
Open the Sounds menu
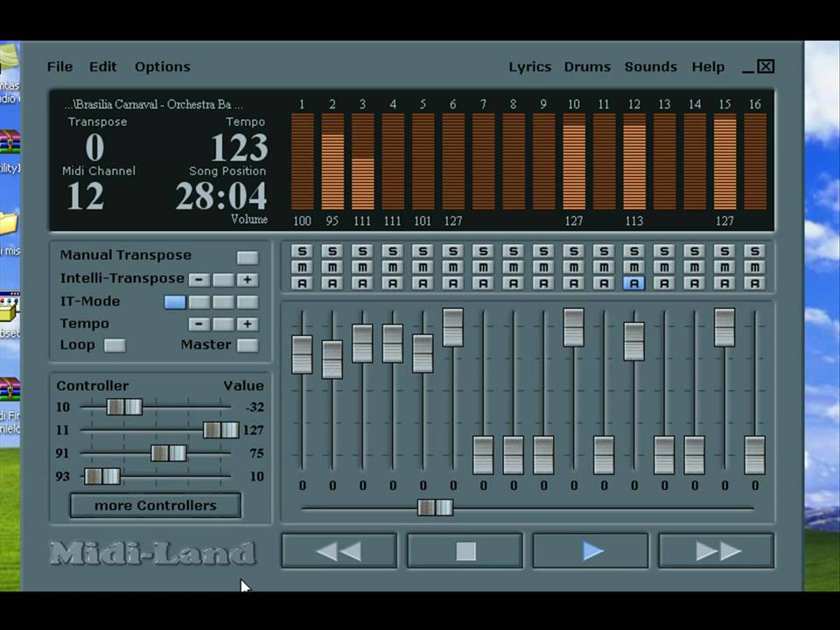point(650,66)
